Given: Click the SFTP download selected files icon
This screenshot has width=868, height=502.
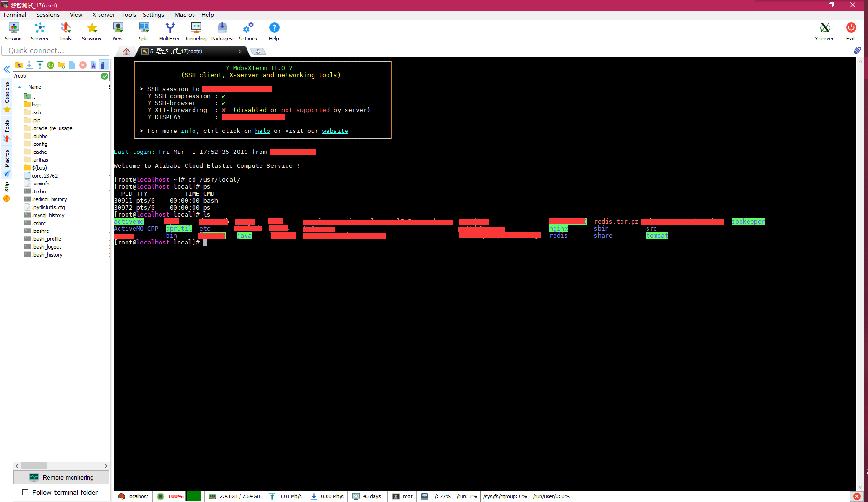Looking at the screenshot, I should click(29, 65).
